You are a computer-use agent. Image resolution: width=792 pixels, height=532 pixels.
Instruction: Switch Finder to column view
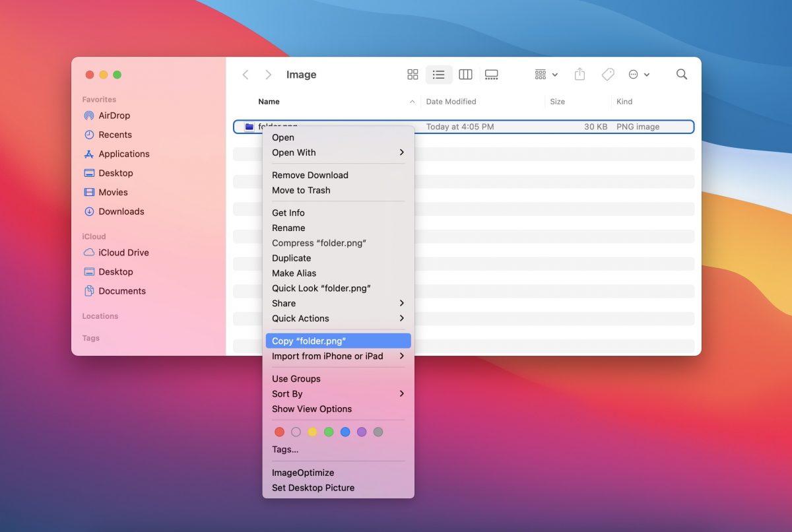coord(465,75)
